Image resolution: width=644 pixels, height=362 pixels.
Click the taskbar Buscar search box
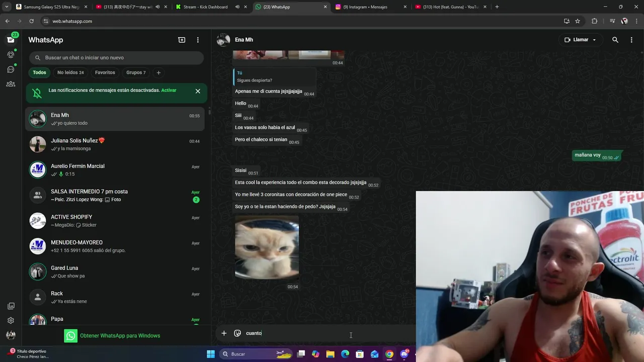(256, 354)
